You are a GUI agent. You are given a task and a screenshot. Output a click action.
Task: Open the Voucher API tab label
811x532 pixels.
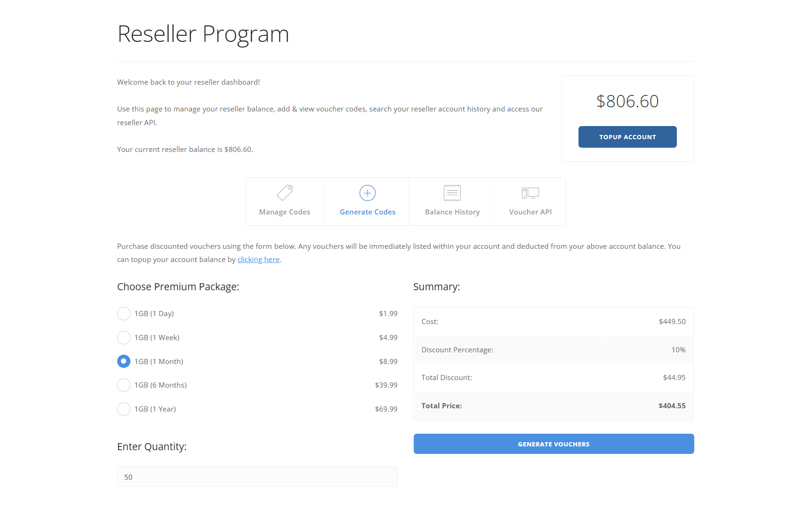(x=530, y=212)
